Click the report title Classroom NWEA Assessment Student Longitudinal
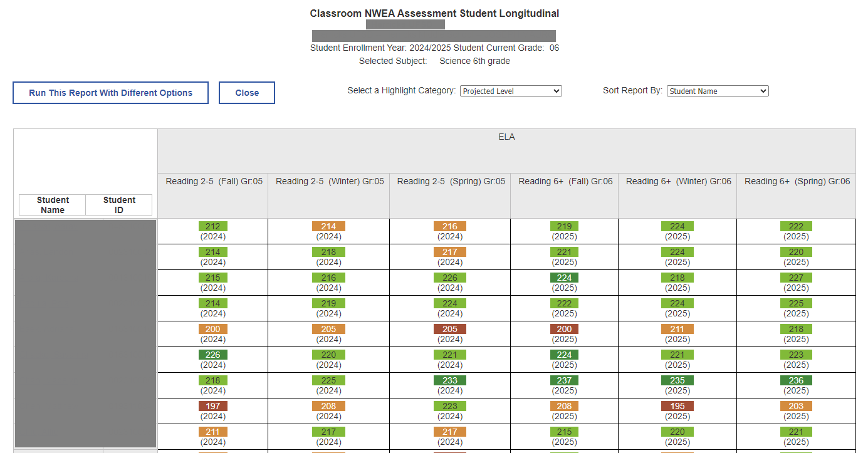This screenshot has height=453, width=868. coord(434,13)
